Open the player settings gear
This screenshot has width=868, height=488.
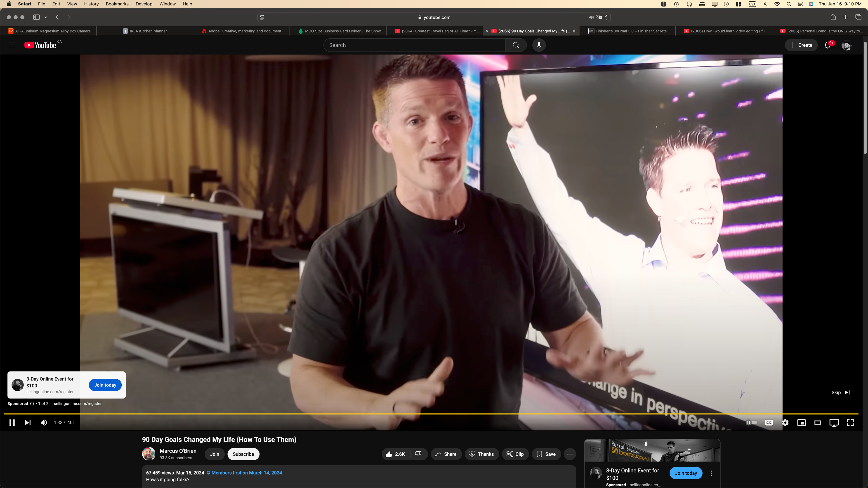(785, 422)
